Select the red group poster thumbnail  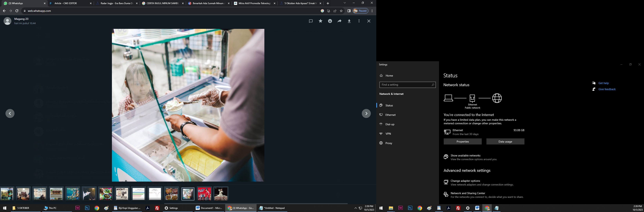click(x=204, y=194)
